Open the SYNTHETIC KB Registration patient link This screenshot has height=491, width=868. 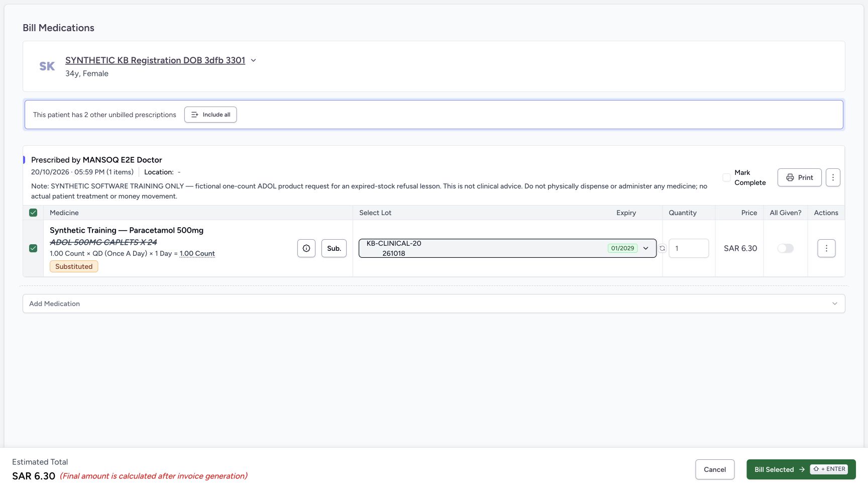(155, 60)
